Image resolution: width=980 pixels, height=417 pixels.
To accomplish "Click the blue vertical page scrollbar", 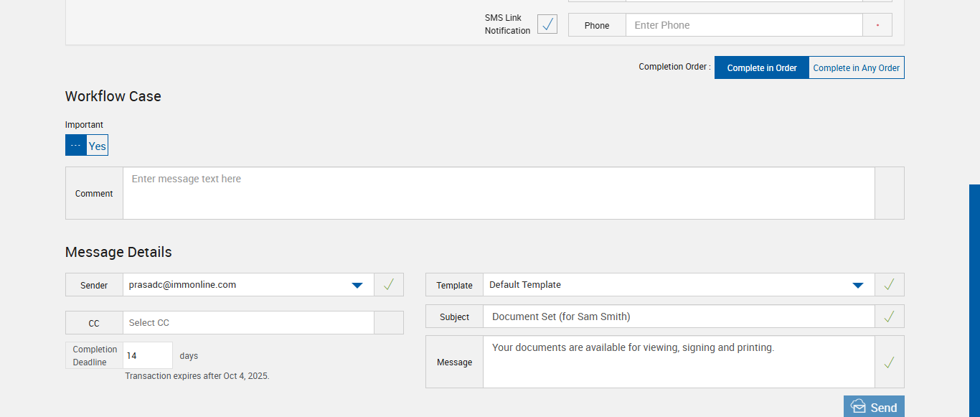I will pos(974,300).
